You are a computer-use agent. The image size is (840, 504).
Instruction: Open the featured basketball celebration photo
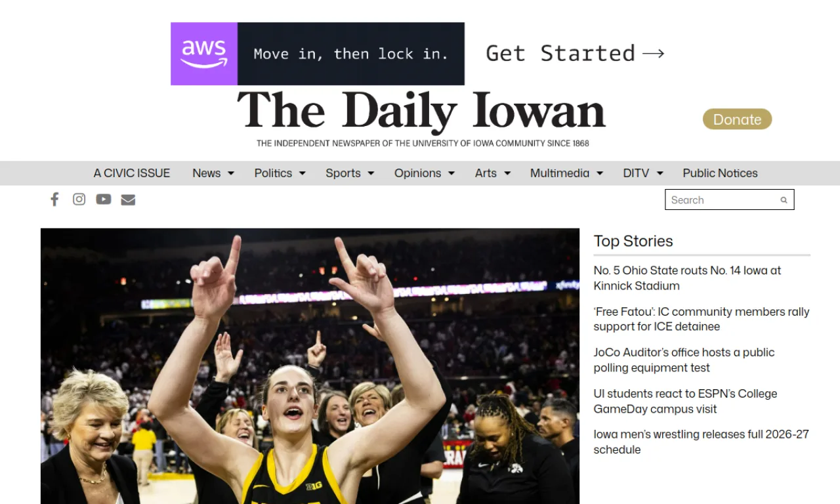[x=310, y=366]
